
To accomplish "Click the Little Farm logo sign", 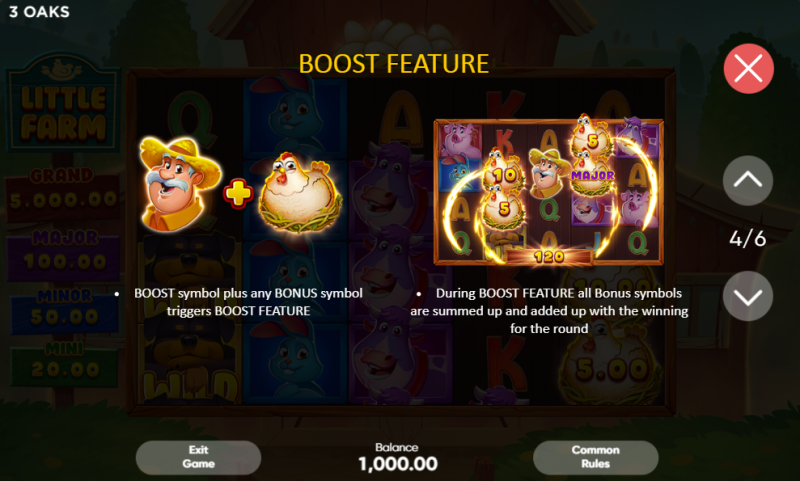I will point(63,105).
